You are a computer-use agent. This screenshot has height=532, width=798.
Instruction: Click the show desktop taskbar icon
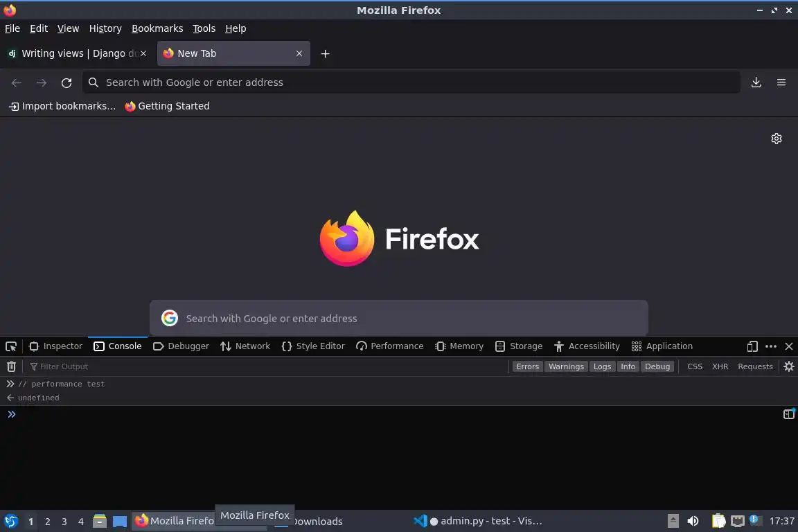click(x=120, y=522)
